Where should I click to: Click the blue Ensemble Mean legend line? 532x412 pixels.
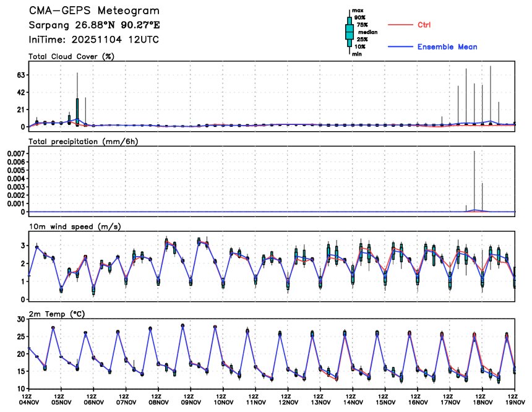pyautogui.click(x=400, y=47)
